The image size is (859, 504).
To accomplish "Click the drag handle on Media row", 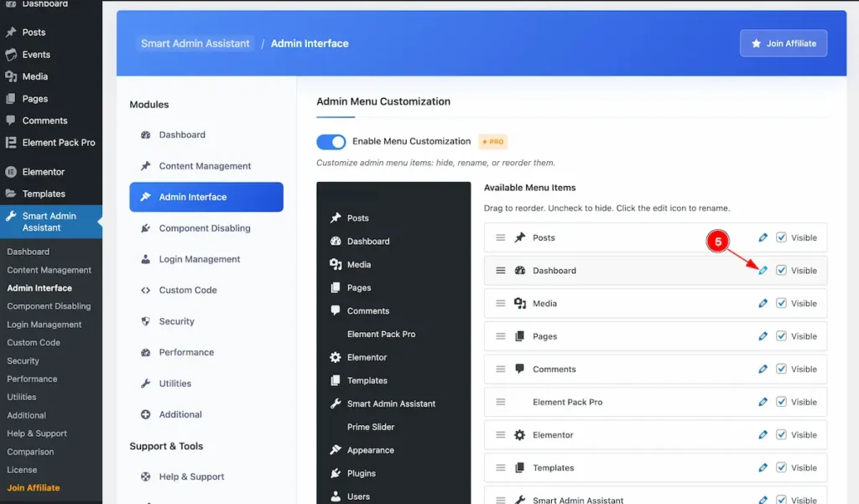I will pos(500,303).
